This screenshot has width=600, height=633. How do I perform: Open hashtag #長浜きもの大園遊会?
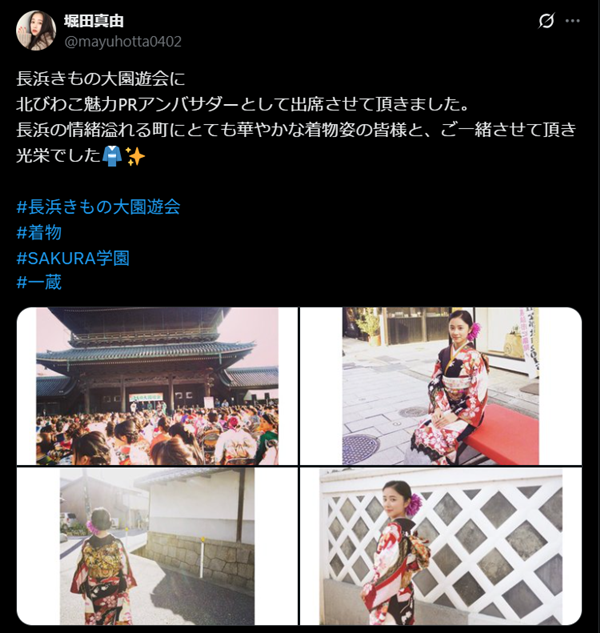[x=98, y=207]
